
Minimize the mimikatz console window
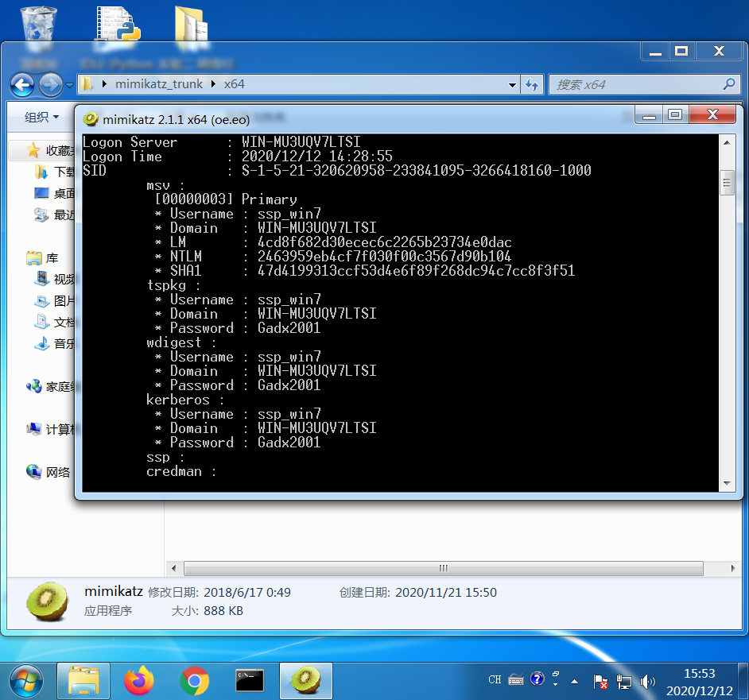pyautogui.click(x=649, y=114)
